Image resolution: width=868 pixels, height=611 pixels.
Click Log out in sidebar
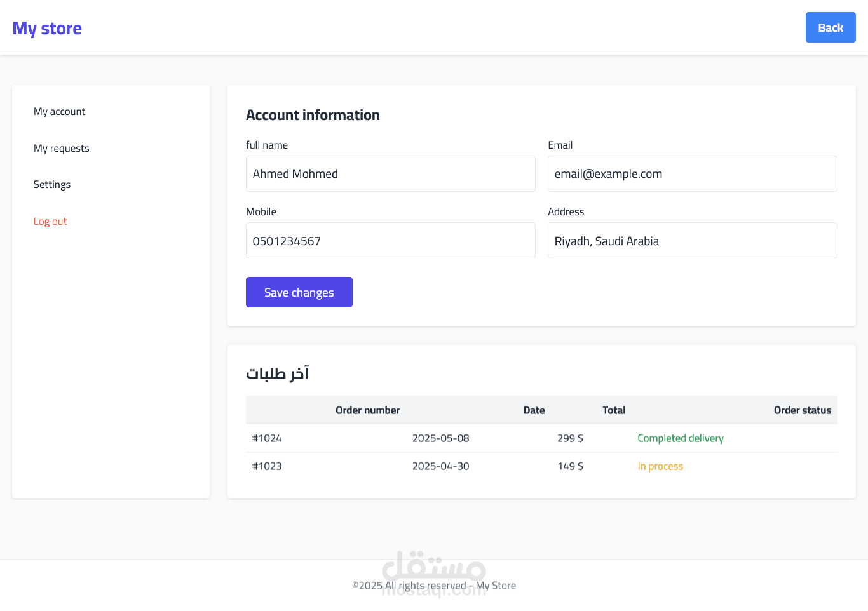pos(50,221)
